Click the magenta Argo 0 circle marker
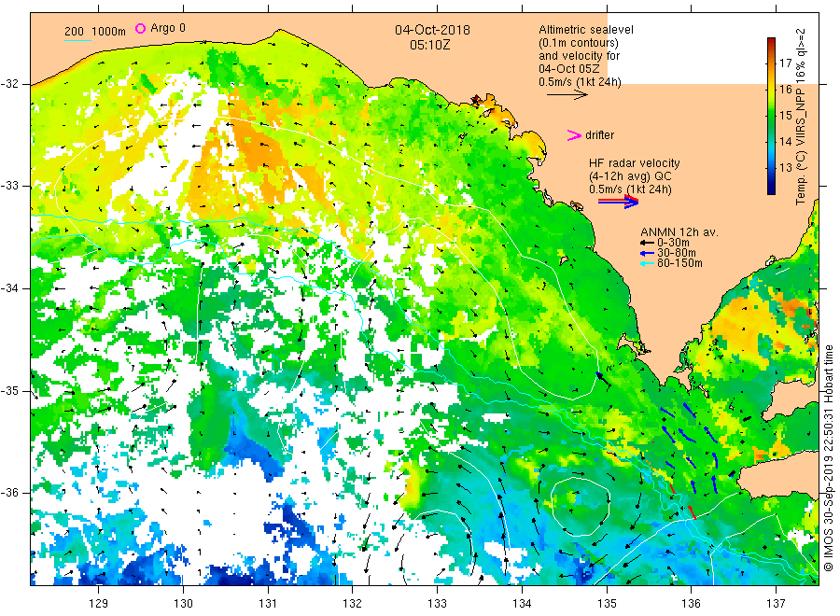 click(x=140, y=28)
